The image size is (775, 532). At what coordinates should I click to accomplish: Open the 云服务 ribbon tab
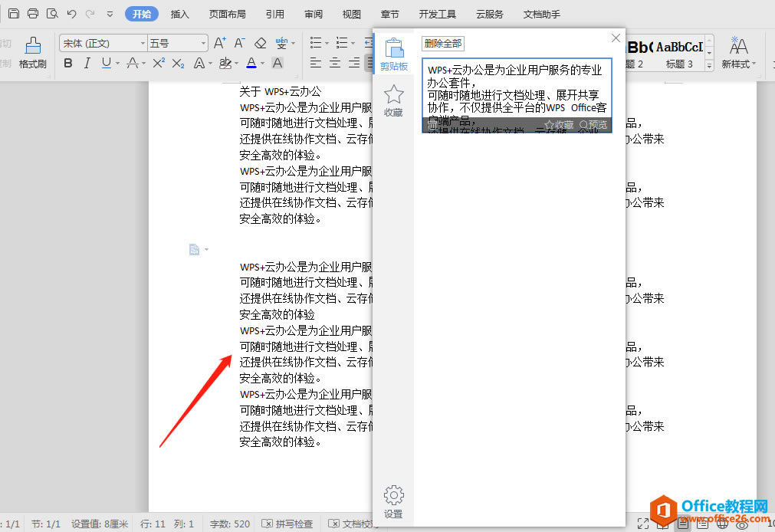pos(489,15)
